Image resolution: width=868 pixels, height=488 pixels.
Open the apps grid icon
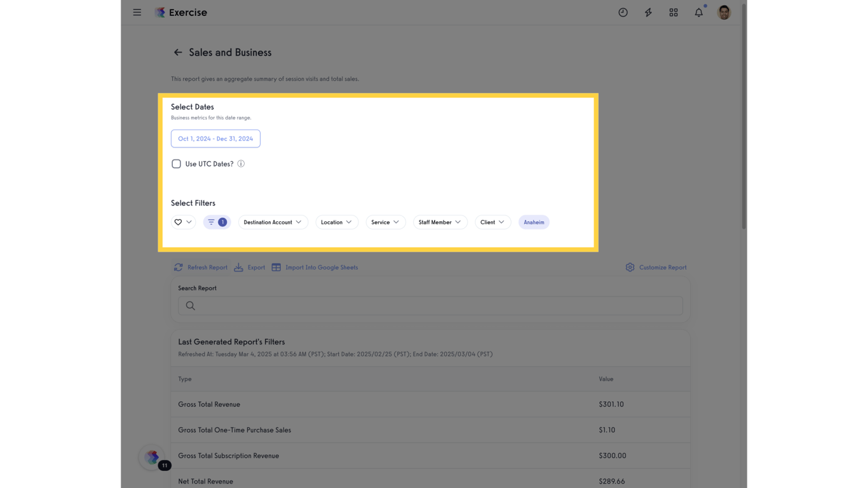(673, 12)
